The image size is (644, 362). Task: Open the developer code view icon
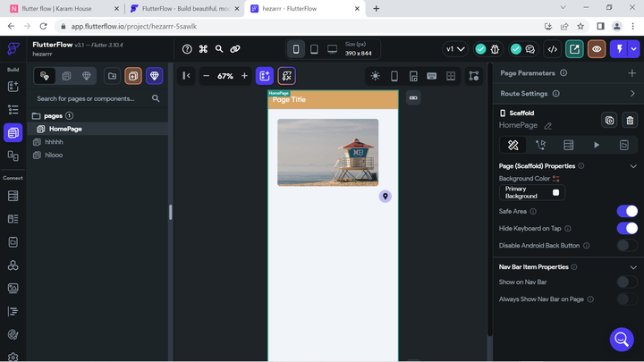click(x=553, y=49)
